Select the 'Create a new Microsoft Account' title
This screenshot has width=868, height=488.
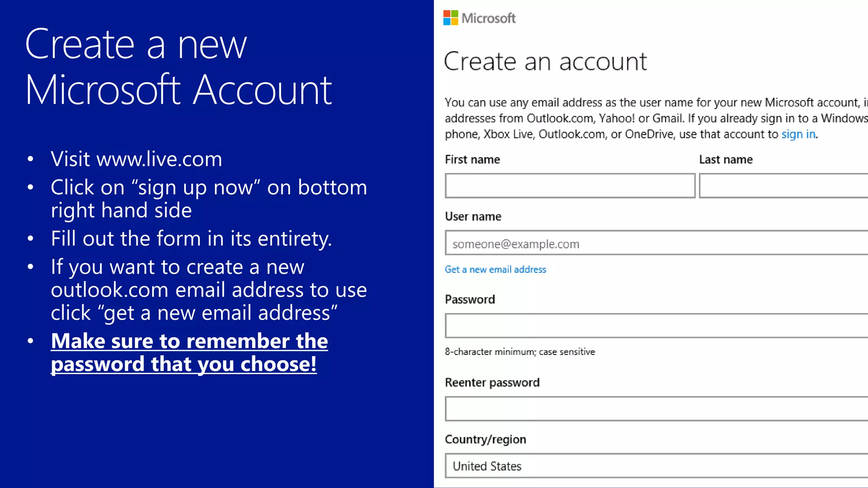[x=178, y=67]
